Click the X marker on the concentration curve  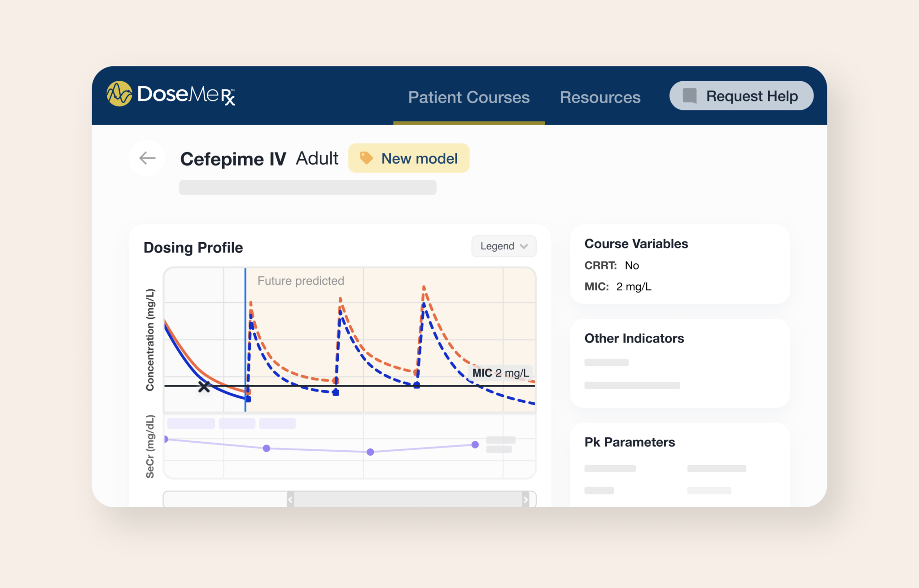coord(204,387)
